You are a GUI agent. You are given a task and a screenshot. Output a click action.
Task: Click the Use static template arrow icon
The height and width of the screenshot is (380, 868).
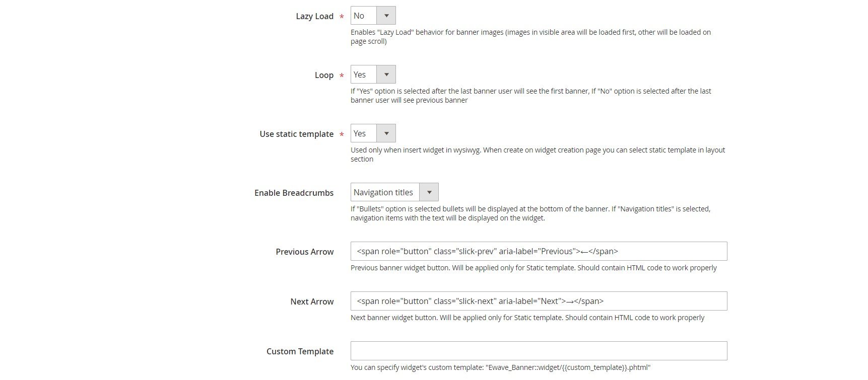386,133
